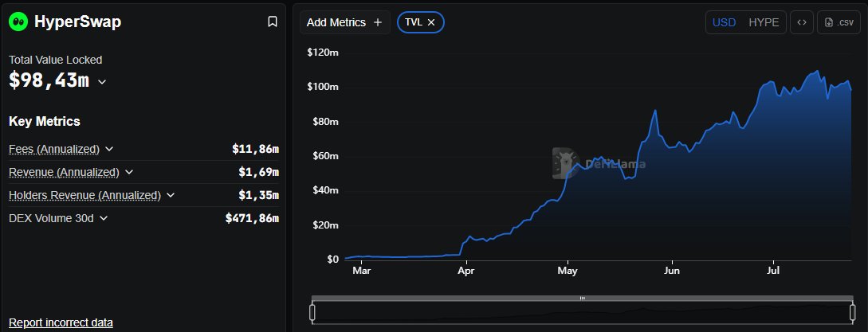Screen dimensions: 868x332
Task: Click the Apr x-axis label
Action: [x=466, y=271]
